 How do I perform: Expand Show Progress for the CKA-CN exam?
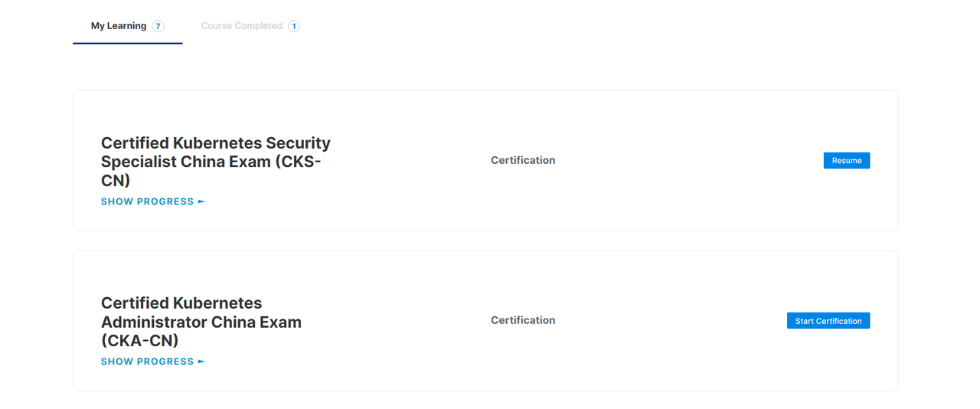pos(148,362)
